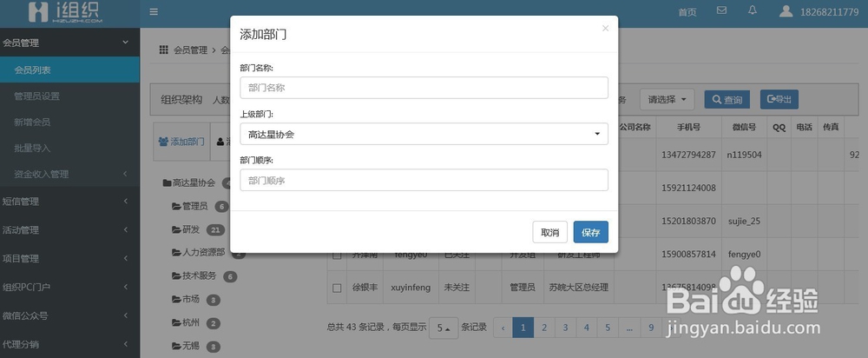Click the 添加部门 button behind dialog
The image size is (868, 358).
coord(181,142)
